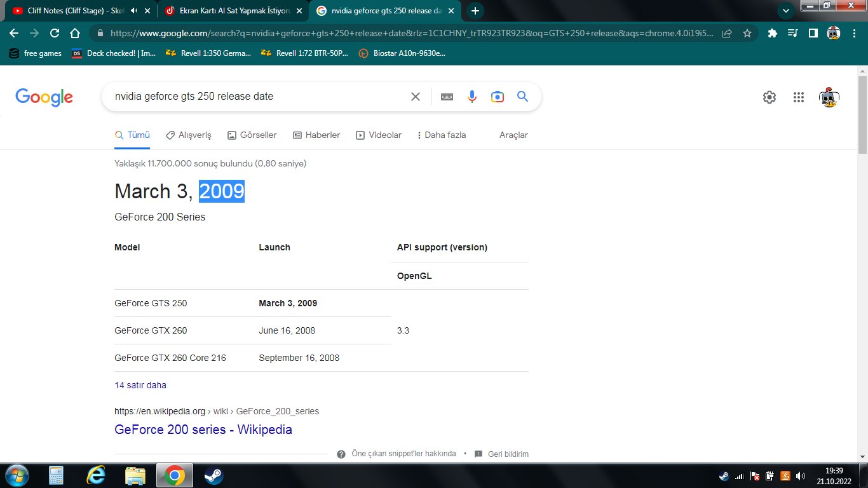
Task: Toggle the Chrome side panel
Action: click(x=813, y=33)
